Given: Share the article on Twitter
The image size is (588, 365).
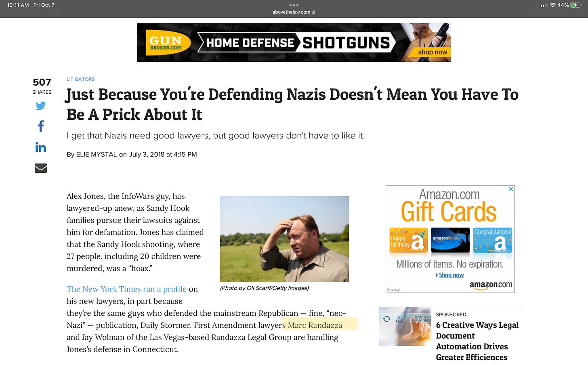Looking at the screenshot, I should tap(41, 106).
